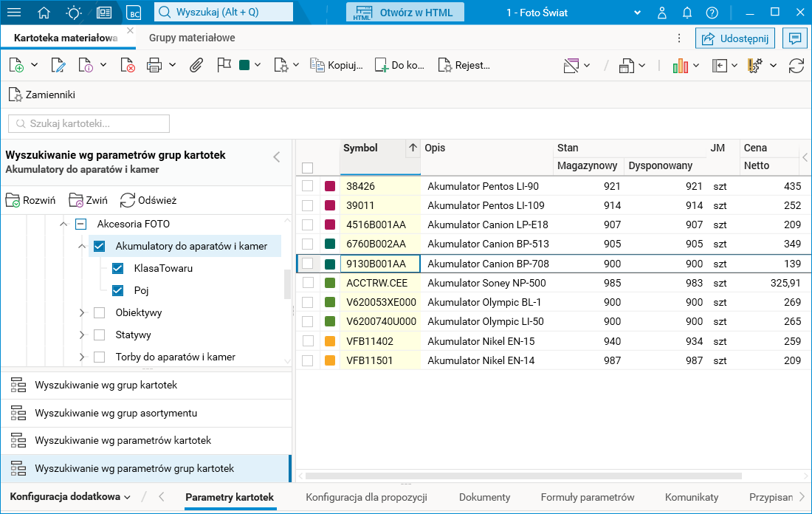Viewport: 812px width, 514px height.
Task: Open the bar chart reports icon
Action: click(680, 65)
